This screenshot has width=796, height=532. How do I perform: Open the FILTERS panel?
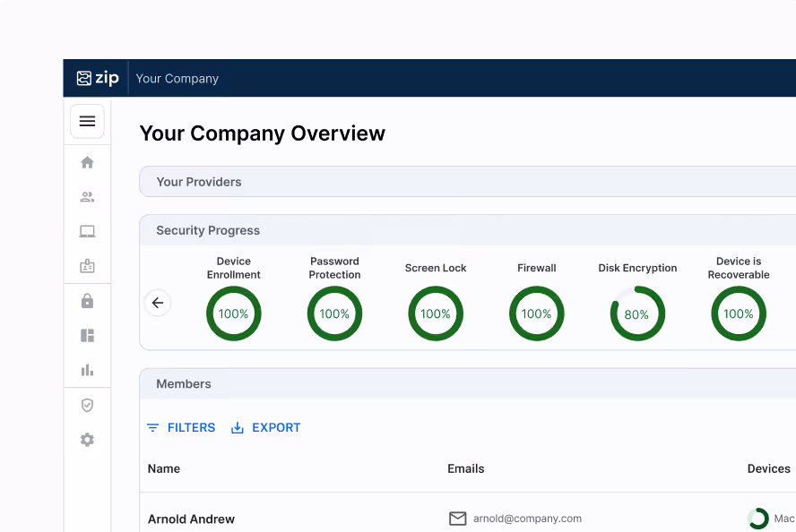click(x=180, y=427)
